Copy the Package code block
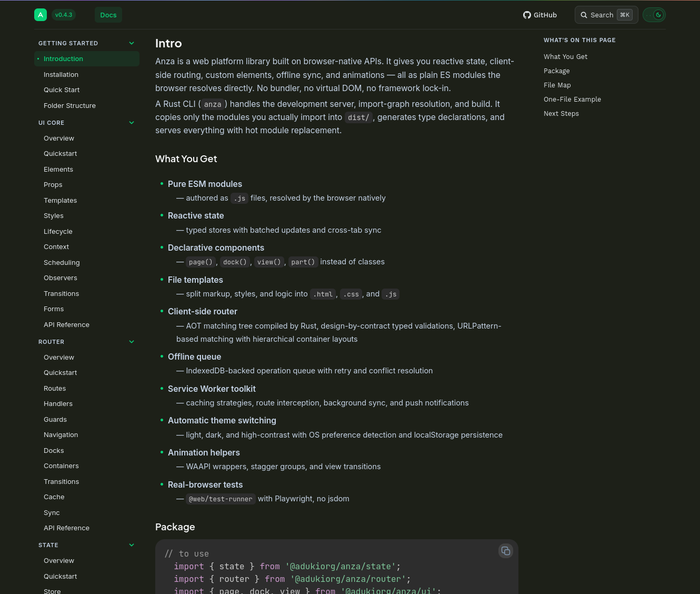The height and width of the screenshot is (594, 700). [x=506, y=551]
